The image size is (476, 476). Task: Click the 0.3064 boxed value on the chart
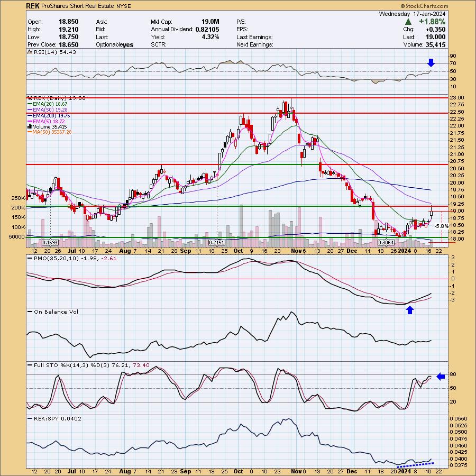point(386,243)
